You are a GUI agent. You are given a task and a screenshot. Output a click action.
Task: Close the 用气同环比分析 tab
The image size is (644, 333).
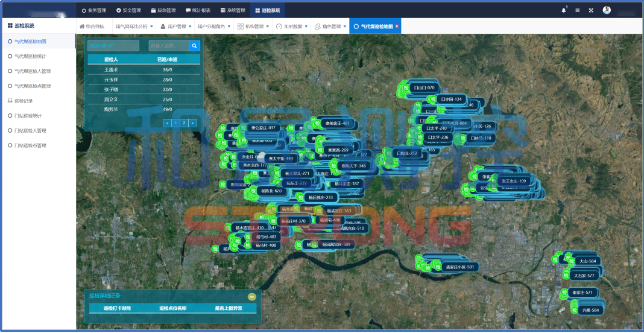click(151, 27)
